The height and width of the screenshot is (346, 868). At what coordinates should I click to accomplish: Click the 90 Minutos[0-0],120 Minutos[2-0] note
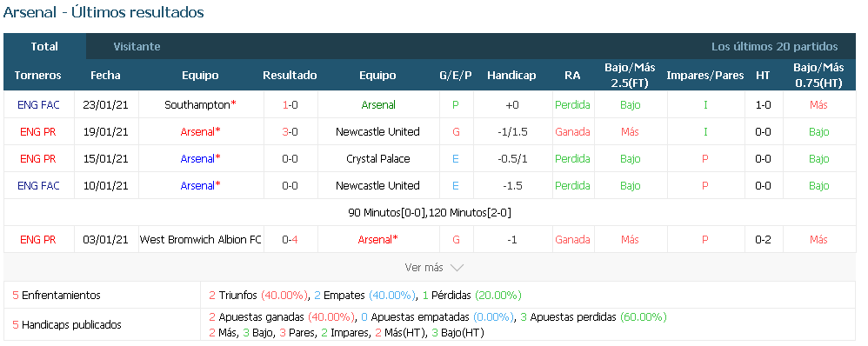(431, 213)
